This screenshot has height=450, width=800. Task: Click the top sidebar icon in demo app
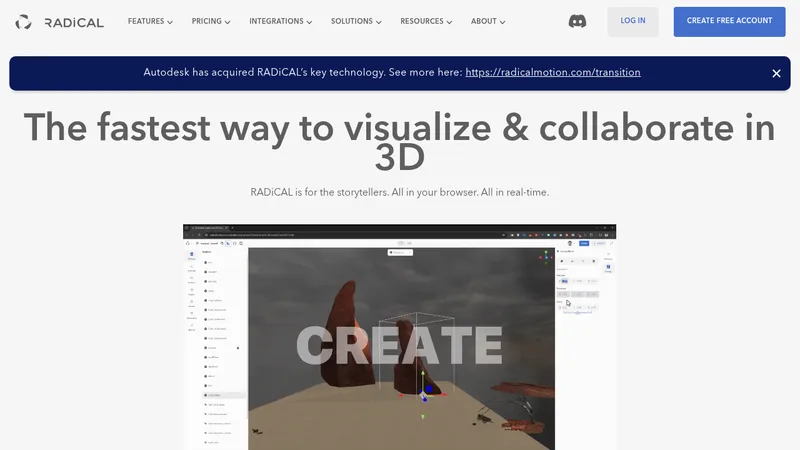point(191,255)
